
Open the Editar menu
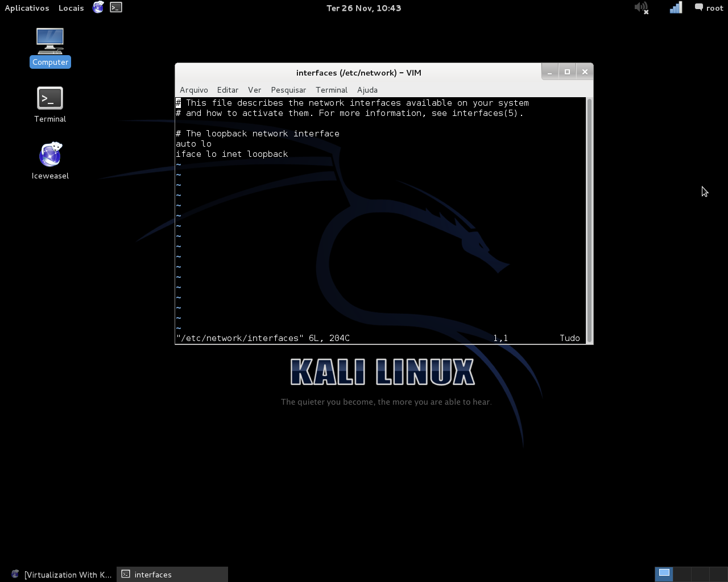[227, 90]
